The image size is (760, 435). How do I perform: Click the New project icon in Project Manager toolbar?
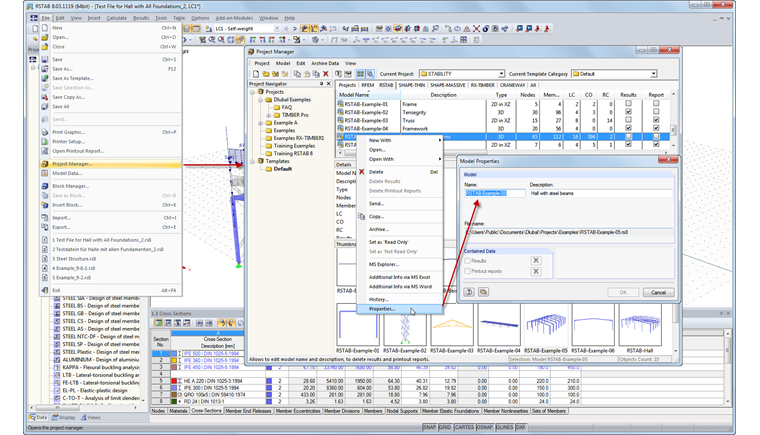coord(255,74)
